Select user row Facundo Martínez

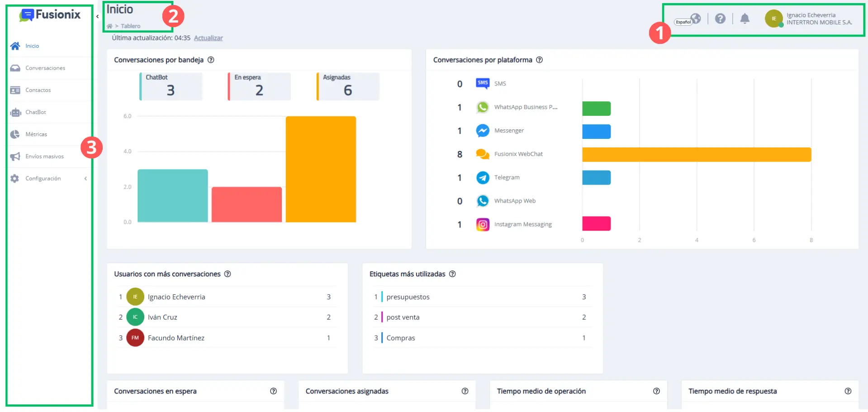227,338
